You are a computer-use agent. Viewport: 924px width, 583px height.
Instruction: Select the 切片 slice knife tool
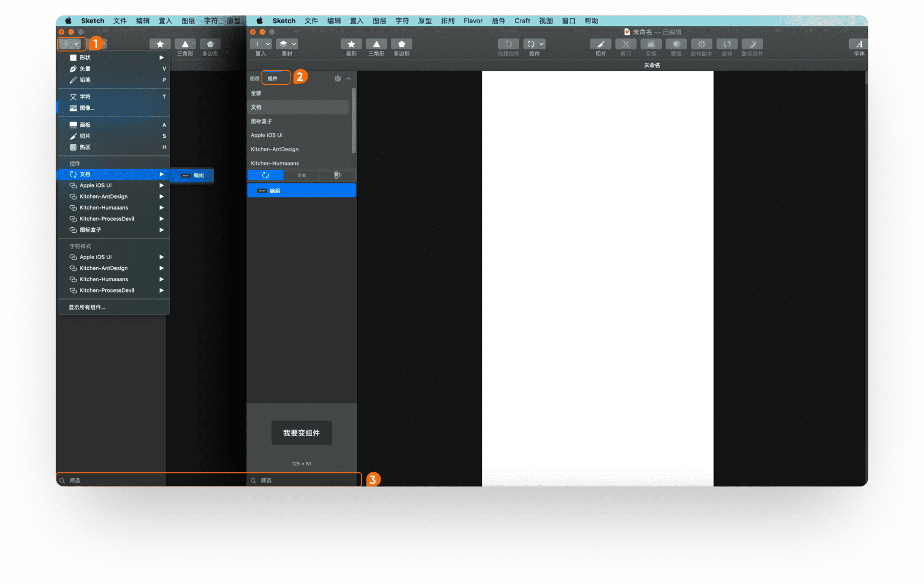[x=601, y=44]
